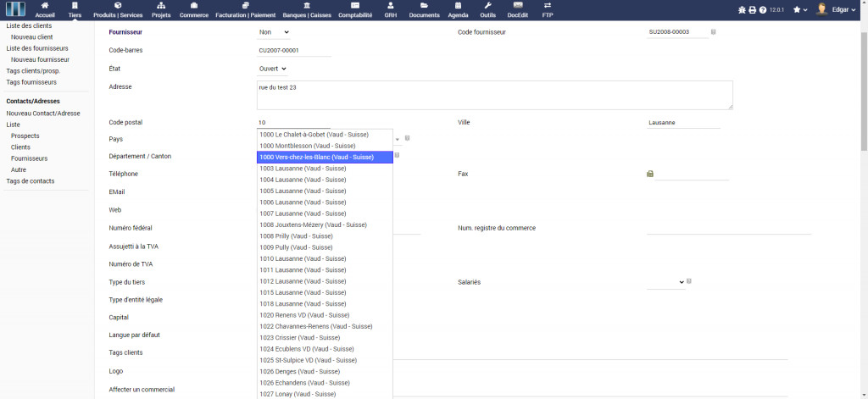Open the Edgar user menu

coord(837,9)
